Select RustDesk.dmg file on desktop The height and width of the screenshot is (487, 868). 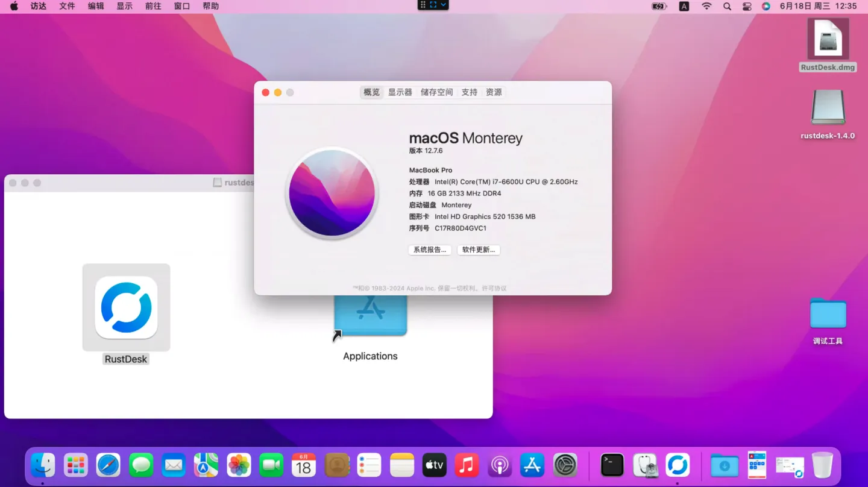828,41
